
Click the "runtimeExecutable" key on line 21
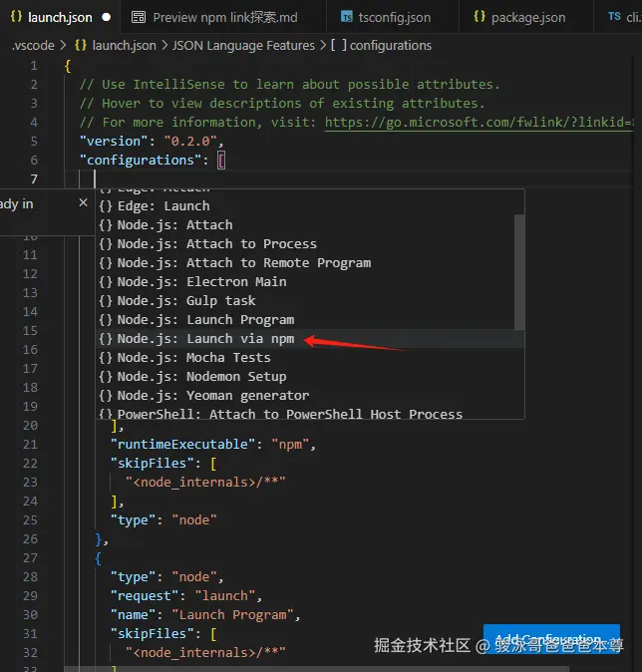click(183, 445)
